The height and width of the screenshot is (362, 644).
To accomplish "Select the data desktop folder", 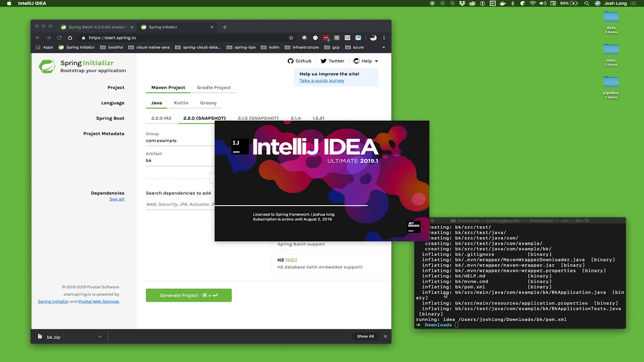I will coord(611,22).
